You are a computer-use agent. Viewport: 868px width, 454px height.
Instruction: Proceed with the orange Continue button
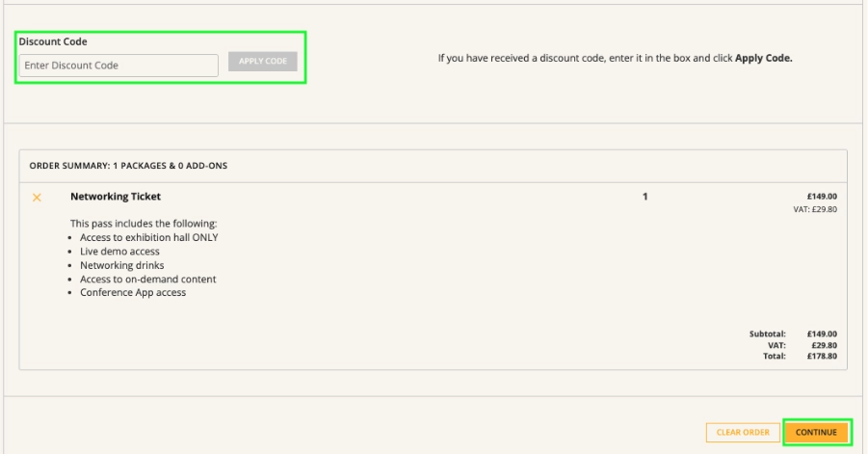tap(817, 432)
